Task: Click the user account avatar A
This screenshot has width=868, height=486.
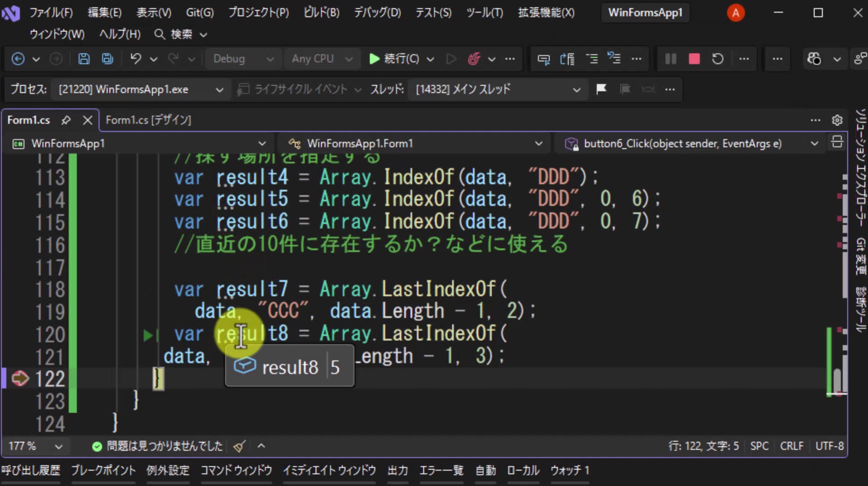Action: click(x=736, y=13)
